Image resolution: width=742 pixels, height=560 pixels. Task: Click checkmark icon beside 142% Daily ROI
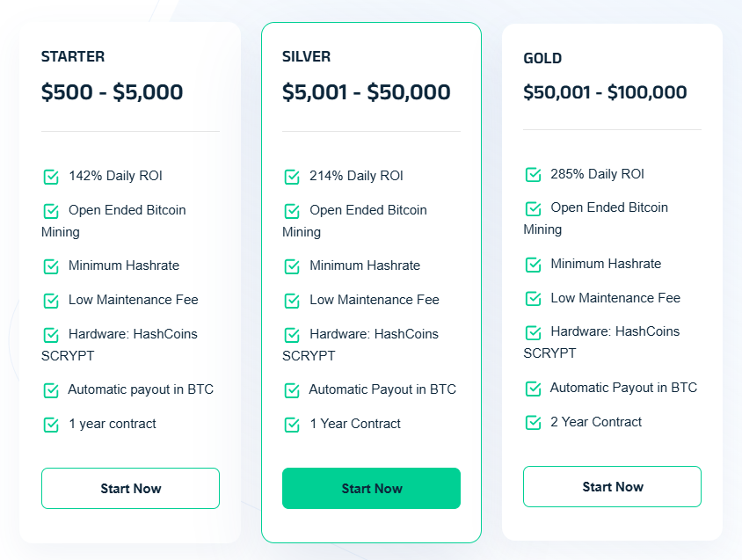point(51,177)
